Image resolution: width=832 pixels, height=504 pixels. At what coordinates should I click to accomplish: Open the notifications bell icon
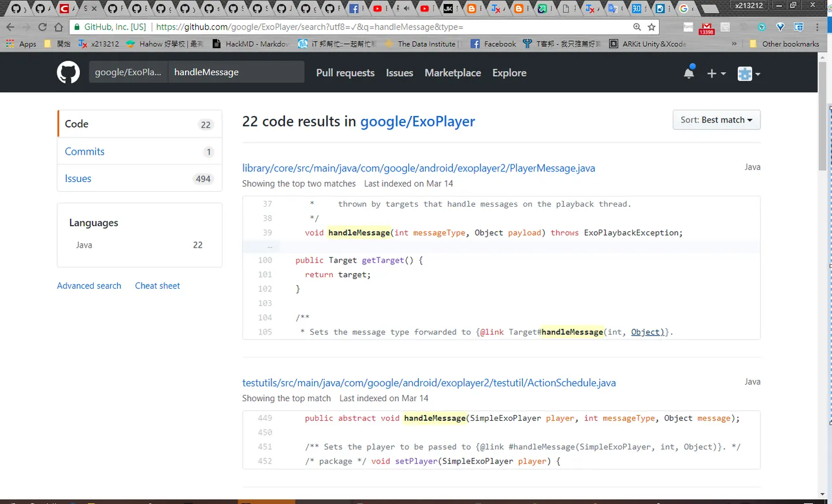point(689,73)
